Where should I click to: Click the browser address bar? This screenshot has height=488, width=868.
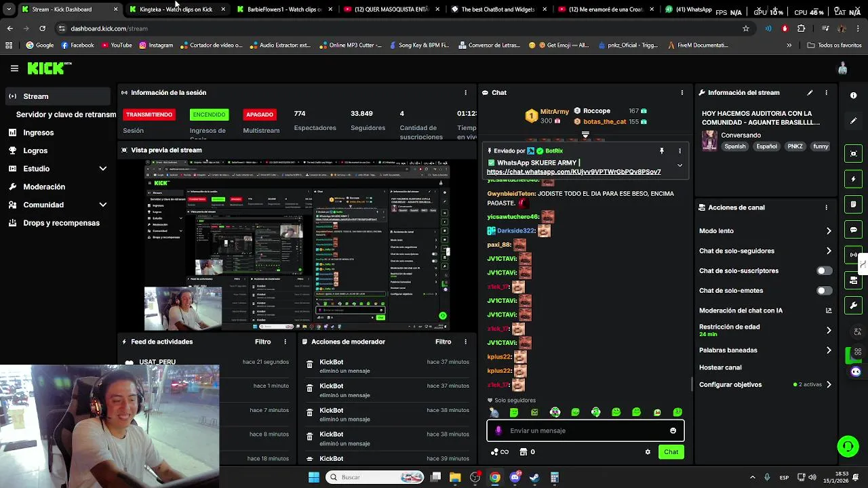tap(400, 28)
